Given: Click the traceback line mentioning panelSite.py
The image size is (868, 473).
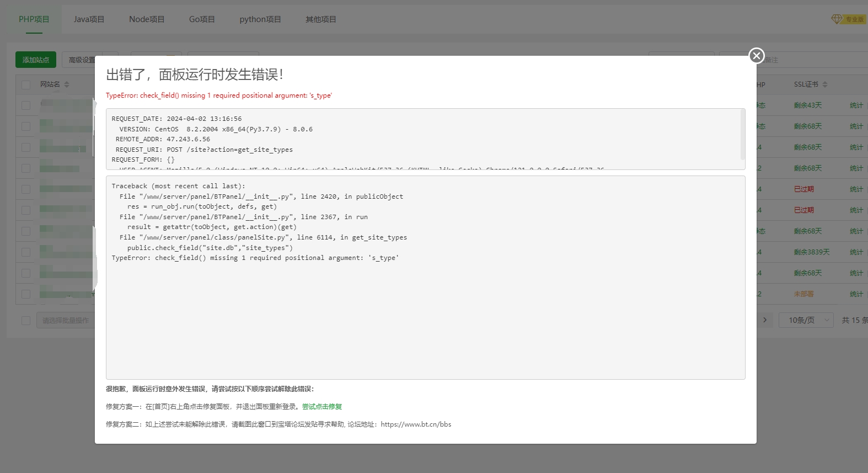Looking at the screenshot, I should [x=263, y=237].
